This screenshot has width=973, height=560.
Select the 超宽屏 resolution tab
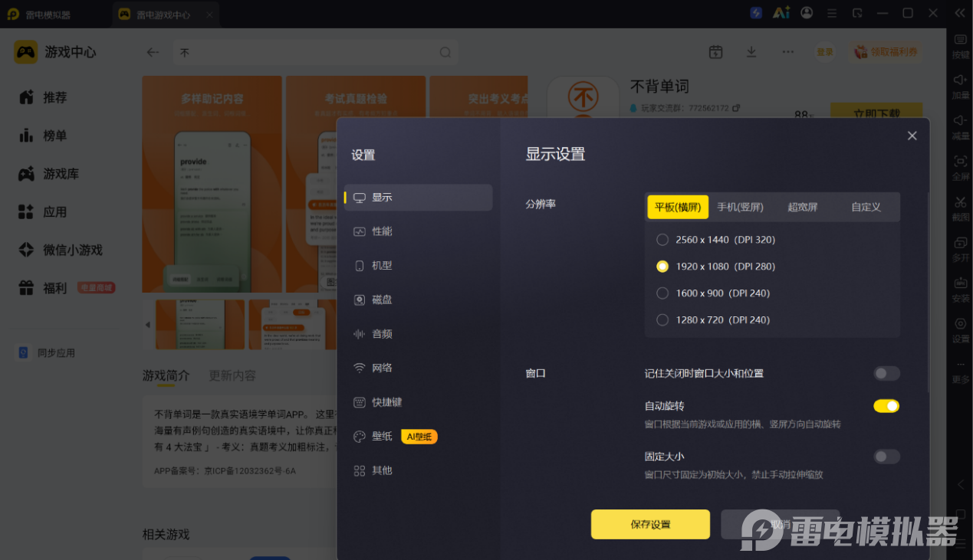click(803, 207)
